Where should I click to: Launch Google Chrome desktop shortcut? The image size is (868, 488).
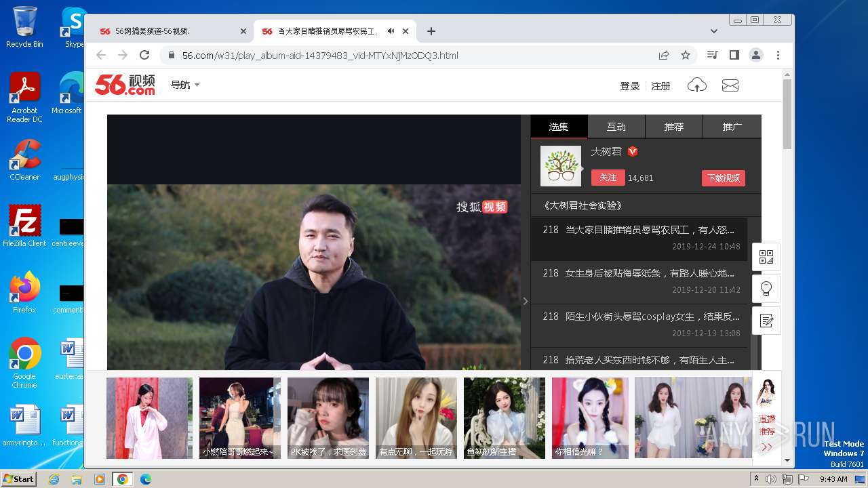[x=24, y=363]
